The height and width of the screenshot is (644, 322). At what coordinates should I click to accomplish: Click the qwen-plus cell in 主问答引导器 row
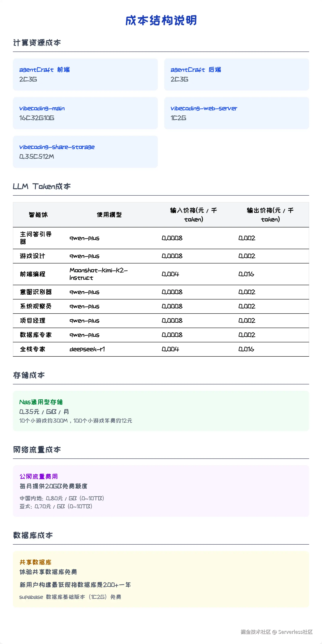click(85, 238)
